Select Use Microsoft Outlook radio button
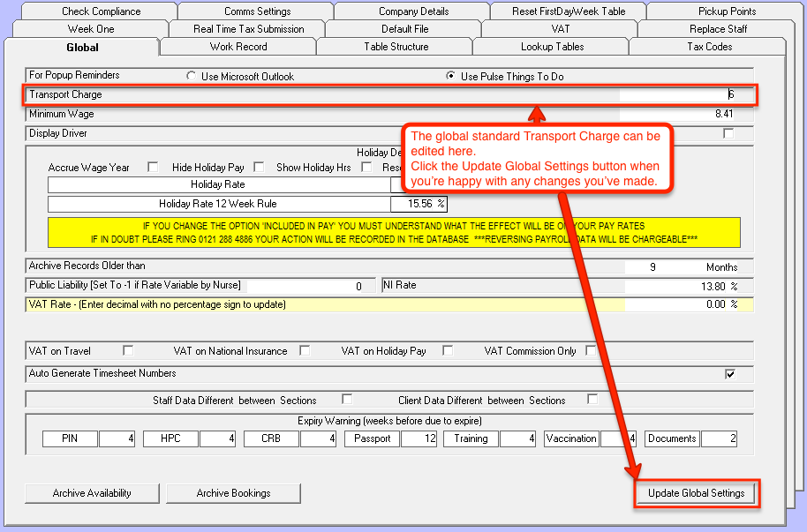Image resolution: width=807 pixels, height=532 pixels. click(x=192, y=77)
